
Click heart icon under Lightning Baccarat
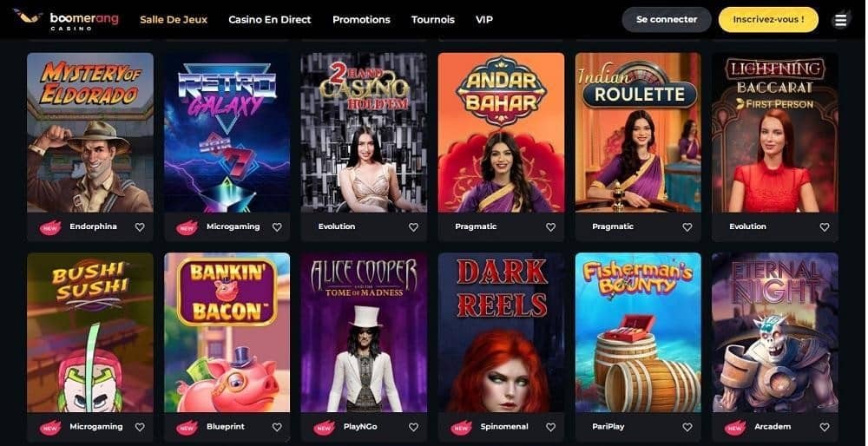[825, 226]
